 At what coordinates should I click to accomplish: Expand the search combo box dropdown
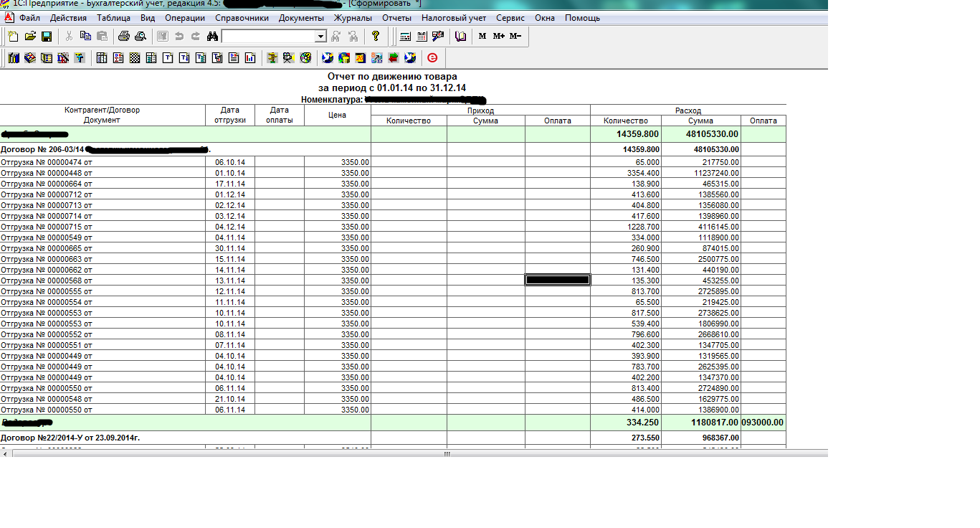coord(320,37)
